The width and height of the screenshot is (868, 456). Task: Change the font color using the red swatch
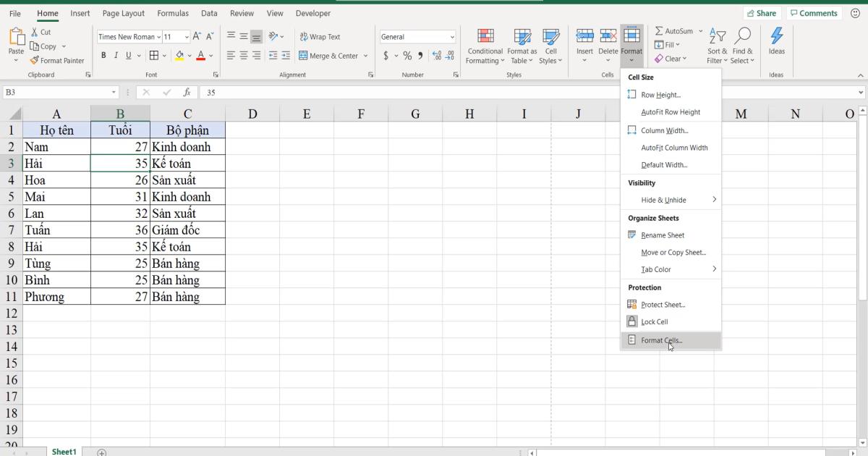pos(201,56)
